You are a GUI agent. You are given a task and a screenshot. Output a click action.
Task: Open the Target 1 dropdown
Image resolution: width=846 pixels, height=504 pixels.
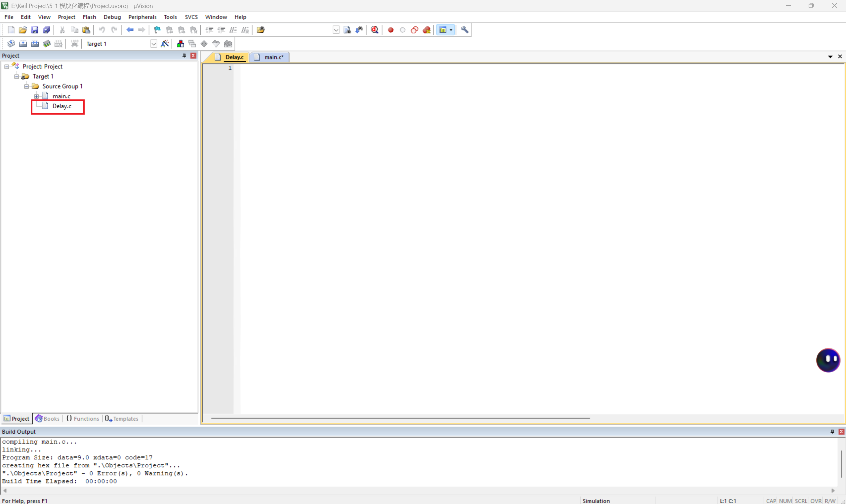[x=153, y=44]
